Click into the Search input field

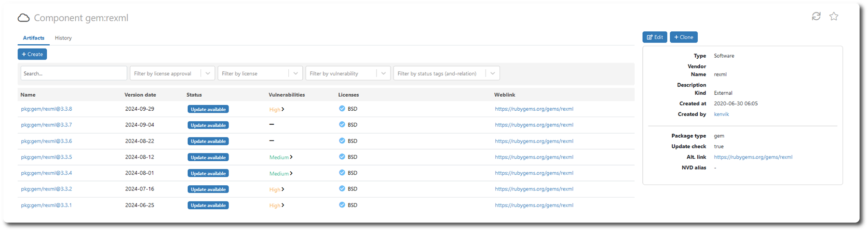tap(74, 74)
